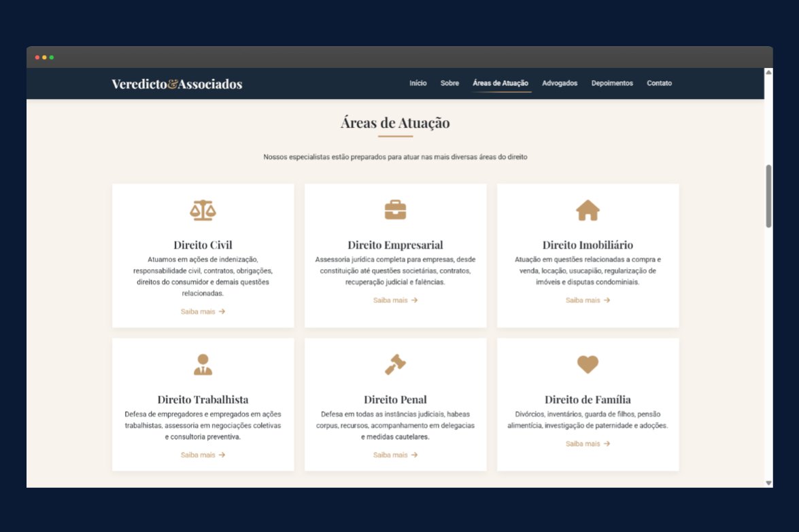Go to the Início menu item
Viewport: 799px width, 532px height.
418,84
